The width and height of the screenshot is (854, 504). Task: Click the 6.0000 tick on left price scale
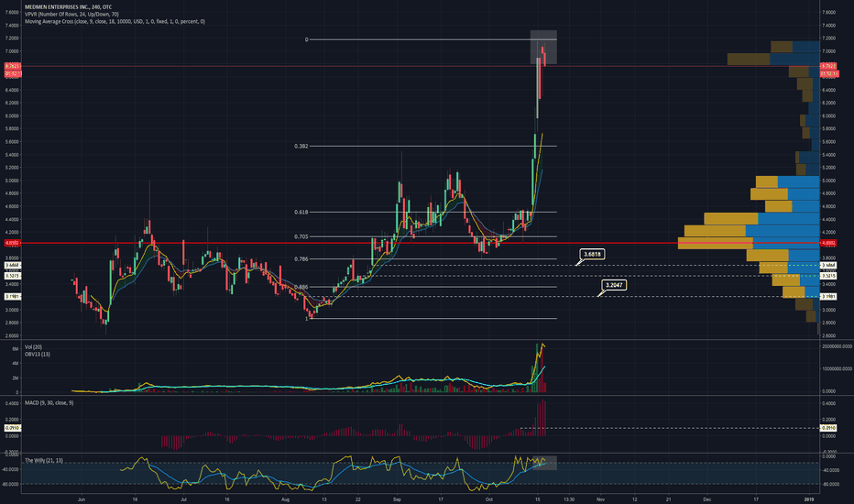[x=13, y=115]
